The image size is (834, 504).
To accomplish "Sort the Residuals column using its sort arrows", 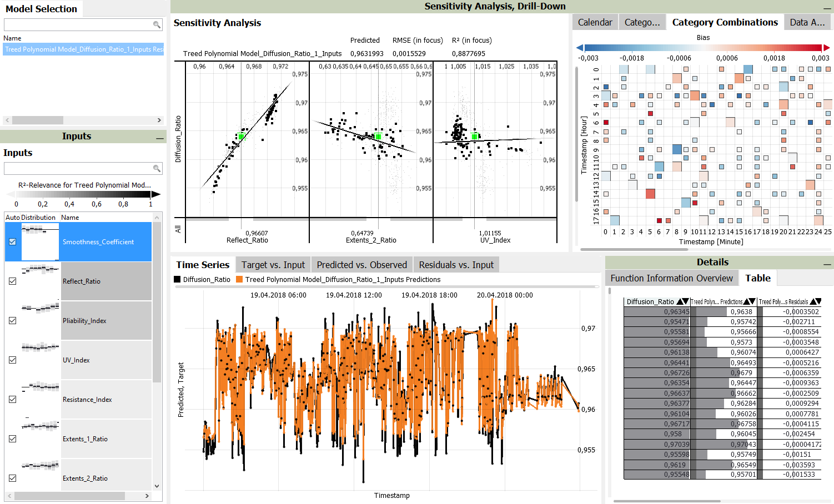I will point(815,301).
